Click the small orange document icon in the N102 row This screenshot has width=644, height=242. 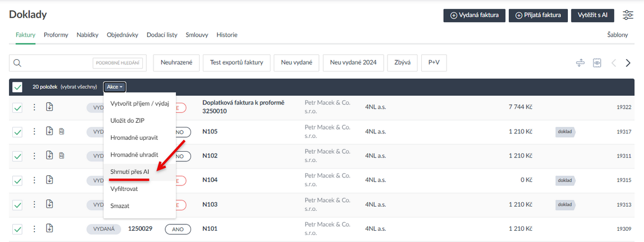[62, 156]
